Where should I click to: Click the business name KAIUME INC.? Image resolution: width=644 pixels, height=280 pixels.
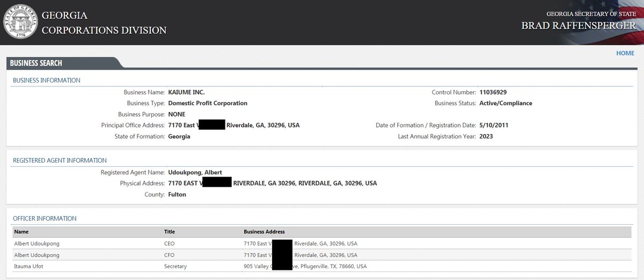[x=186, y=92]
